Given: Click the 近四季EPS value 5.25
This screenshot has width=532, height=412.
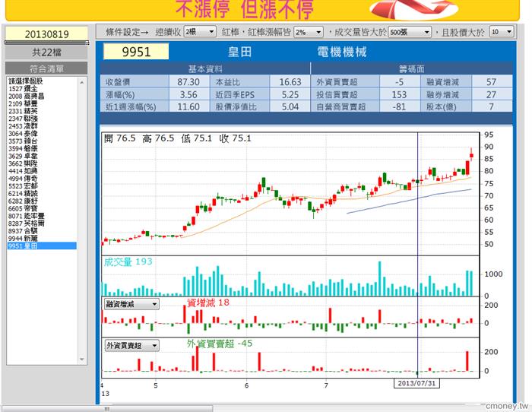Looking at the screenshot, I should (290, 94).
